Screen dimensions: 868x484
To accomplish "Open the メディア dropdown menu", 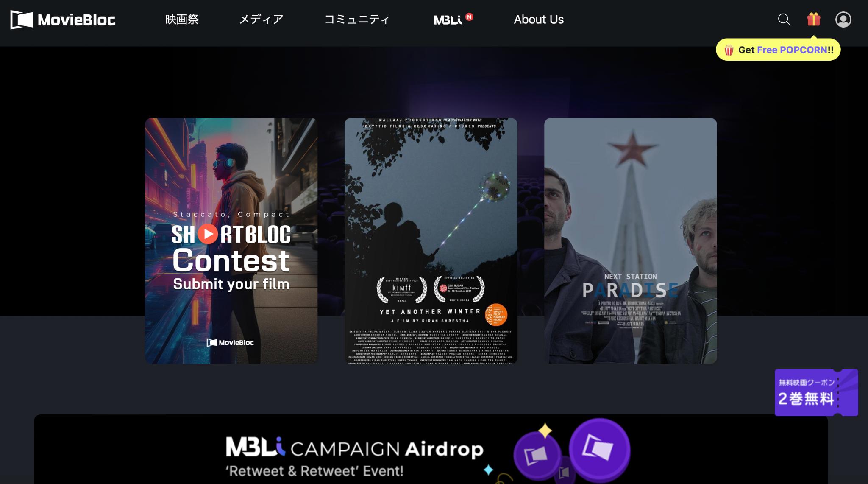I will pos(262,19).
